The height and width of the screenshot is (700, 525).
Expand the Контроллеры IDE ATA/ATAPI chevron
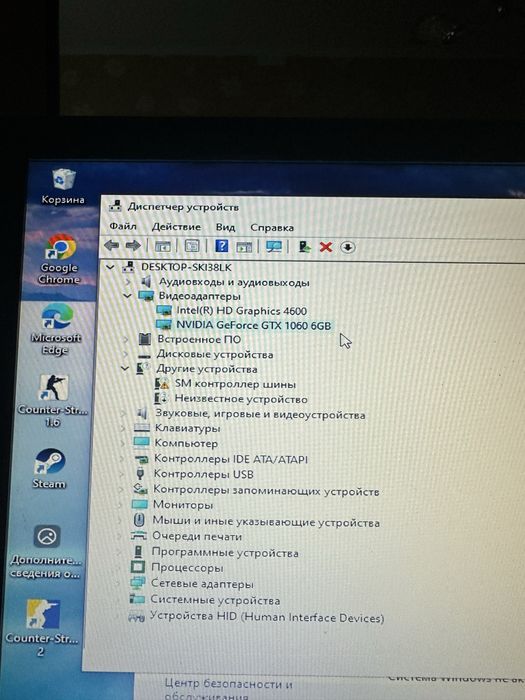click(121, 459)
